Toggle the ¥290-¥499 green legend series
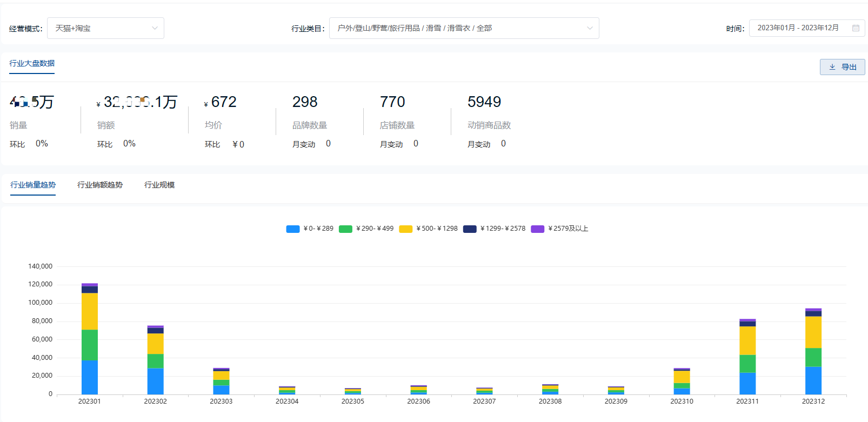Viewport: 868px width, 422px height. (366, 229)
